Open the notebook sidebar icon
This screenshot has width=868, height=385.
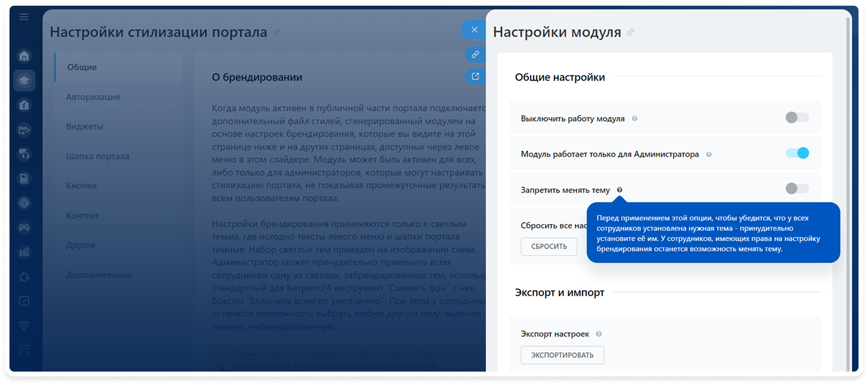(x=24, y=179)
